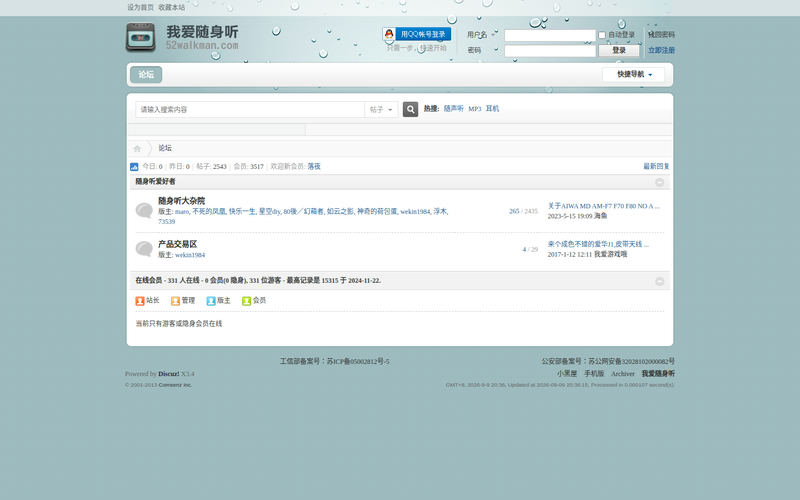Click the blue 版主 legend icon

pos(211,301)
